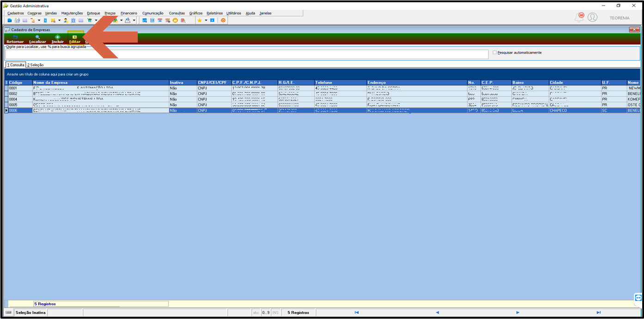This screenshot has width=644, height=319.
Task: Open the Financeiro menu
Action: 129,13
